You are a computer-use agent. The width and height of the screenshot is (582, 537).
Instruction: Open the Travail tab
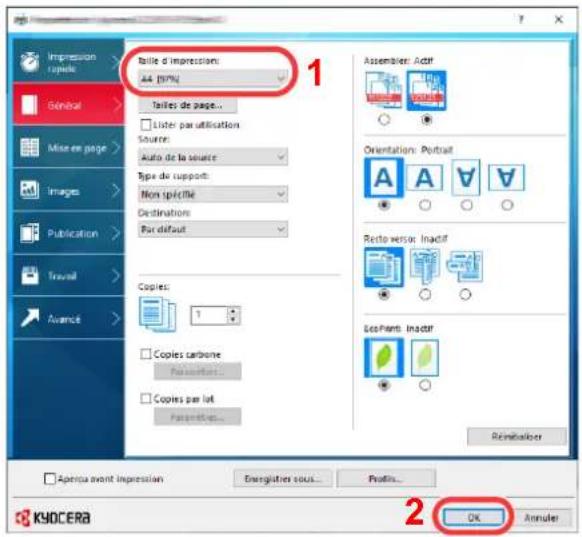click(69, 275)
